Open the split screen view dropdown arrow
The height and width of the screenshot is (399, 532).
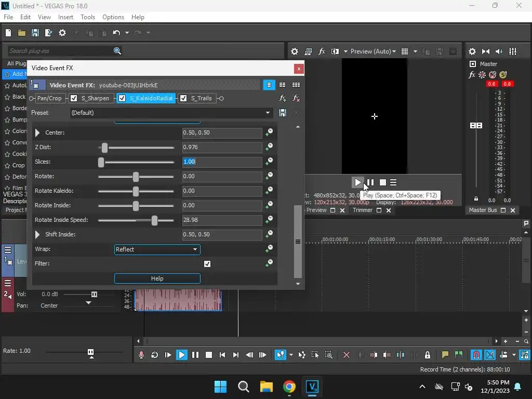[x=345, y=51]
